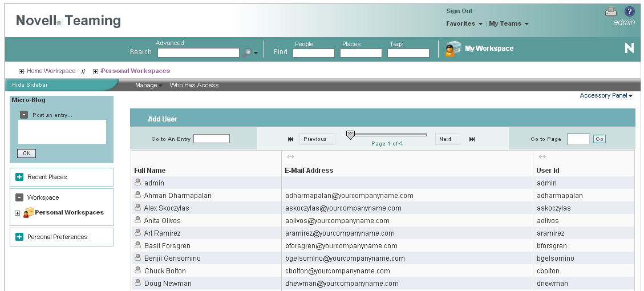Click the Novell N logo
This screenshot has width=644, height=291.
click(629, 48)
